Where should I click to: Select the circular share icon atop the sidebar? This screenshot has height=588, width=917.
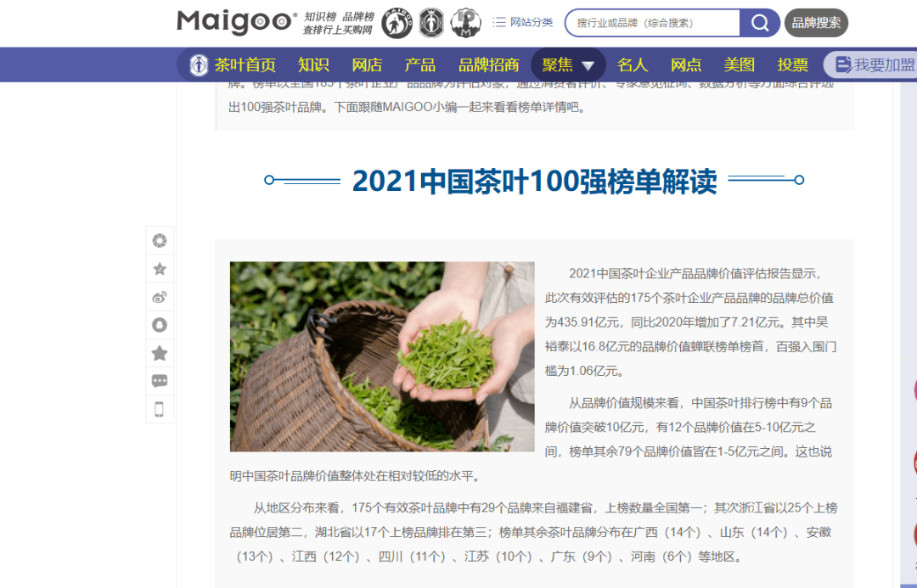[160, 240]
